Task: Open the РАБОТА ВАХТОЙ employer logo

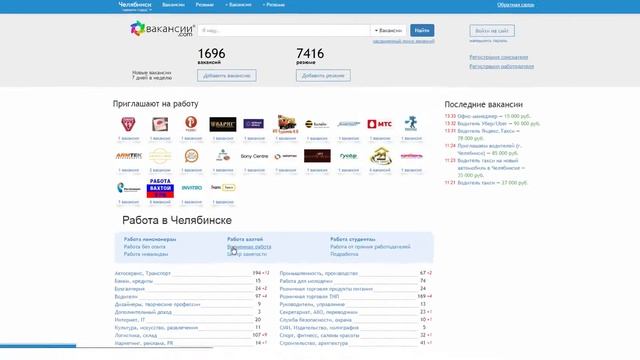Action: pos(160,188)
